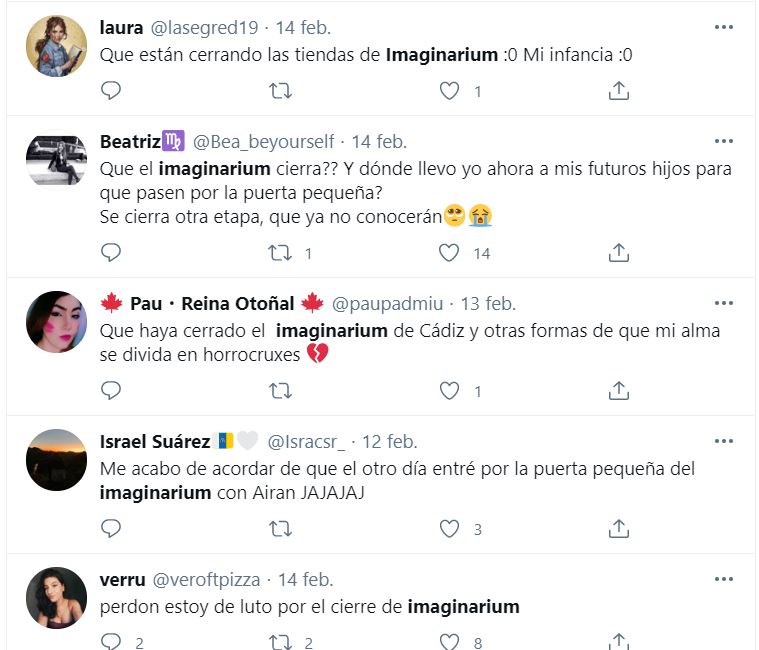Share Beatriz's tweet
759x650 pixels.
619,253
